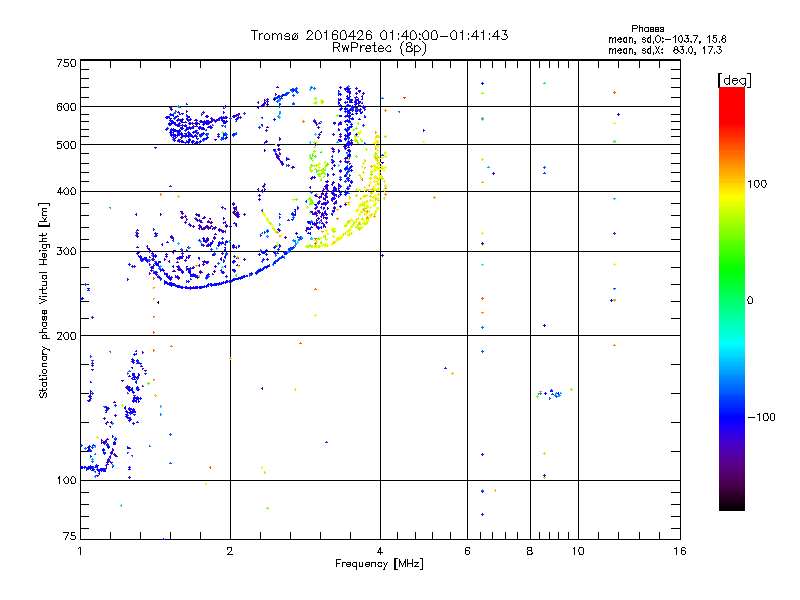Select the subtitle 'RwPretec (8p)'
Screen dimensions: 800x600
tap(379, 48)
